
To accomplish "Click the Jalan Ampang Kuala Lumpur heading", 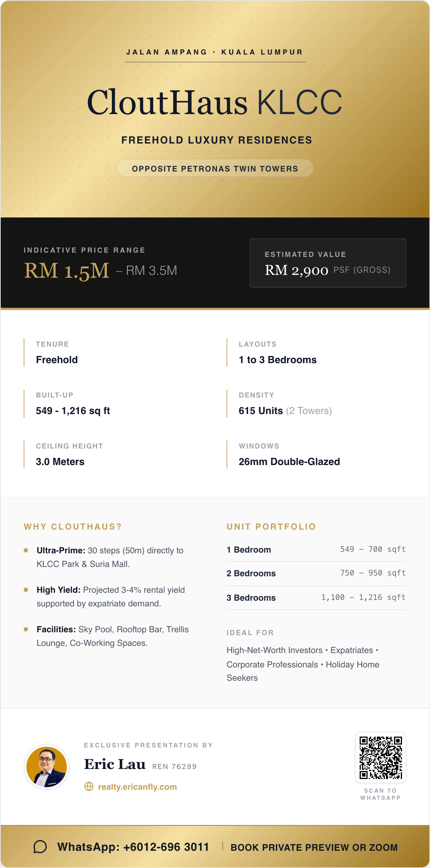I will [x=214, y=52].
